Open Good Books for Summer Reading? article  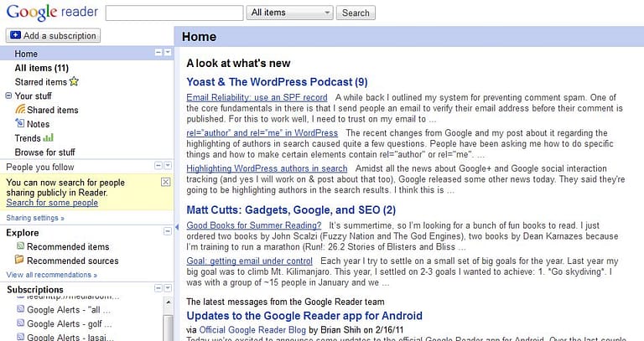254,225
